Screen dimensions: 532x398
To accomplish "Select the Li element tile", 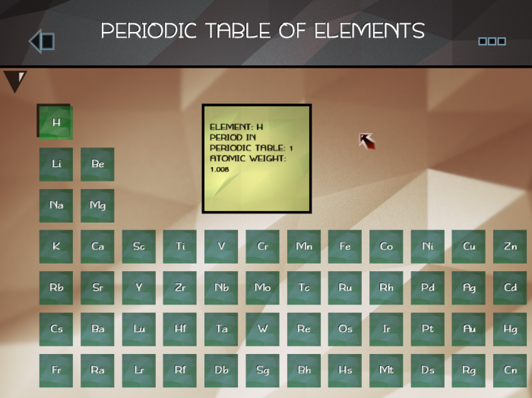I will pyautogui.click(x=56, y=164).
